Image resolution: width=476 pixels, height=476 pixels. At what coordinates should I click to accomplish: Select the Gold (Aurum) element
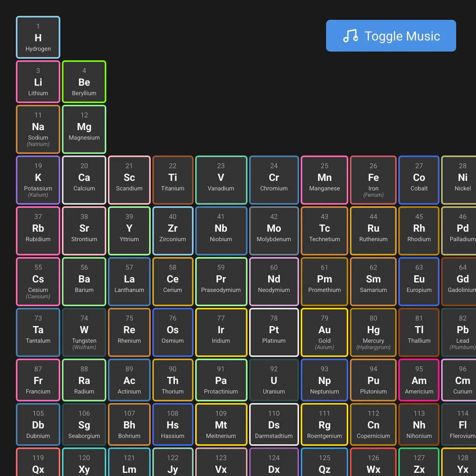(324, 332)
